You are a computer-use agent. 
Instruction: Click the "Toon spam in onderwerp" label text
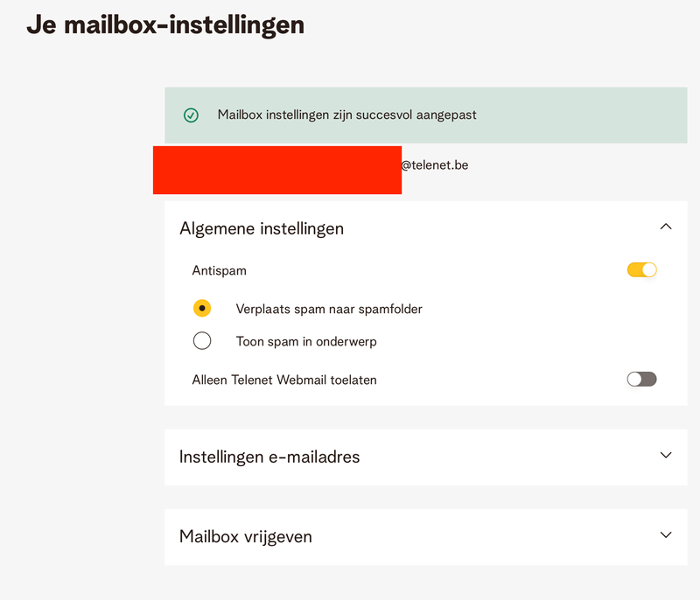[x=306, y=342]
